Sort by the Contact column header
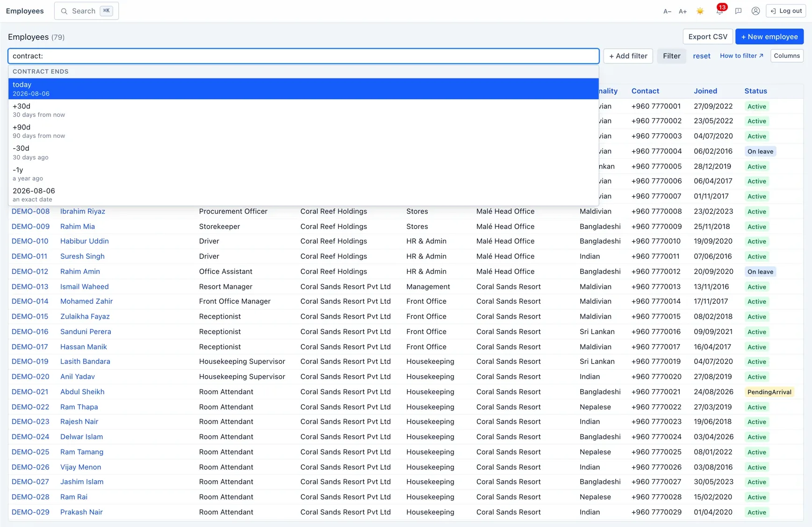 click(x=645, y=91)
